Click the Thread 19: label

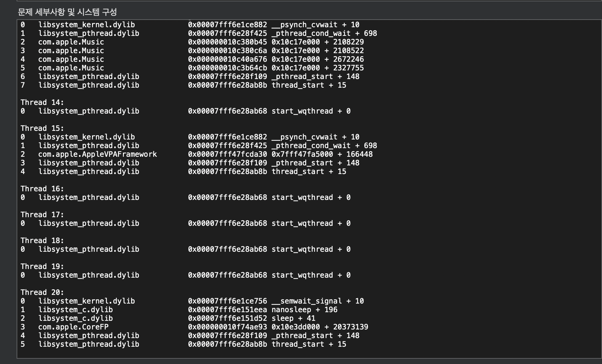point(42,266)
